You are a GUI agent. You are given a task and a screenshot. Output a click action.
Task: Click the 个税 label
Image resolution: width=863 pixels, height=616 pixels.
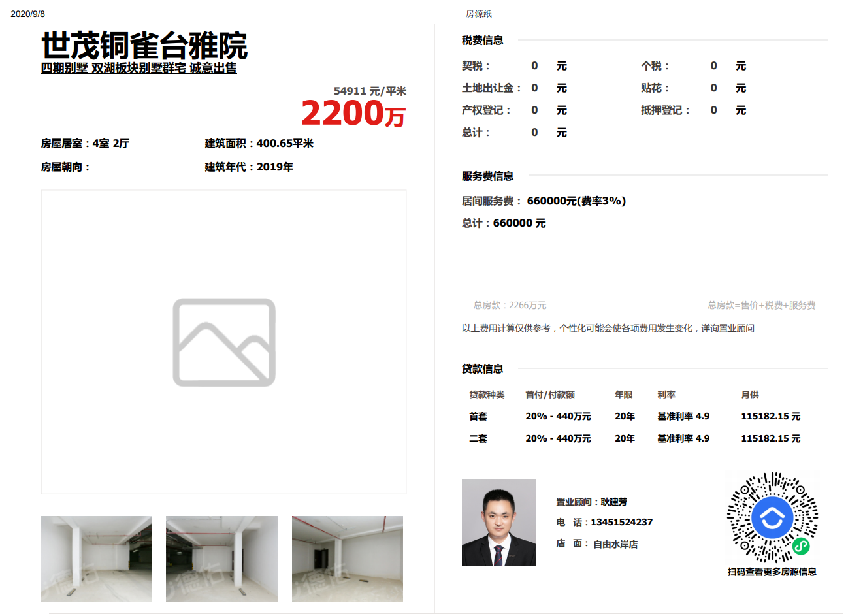(655, 66)
